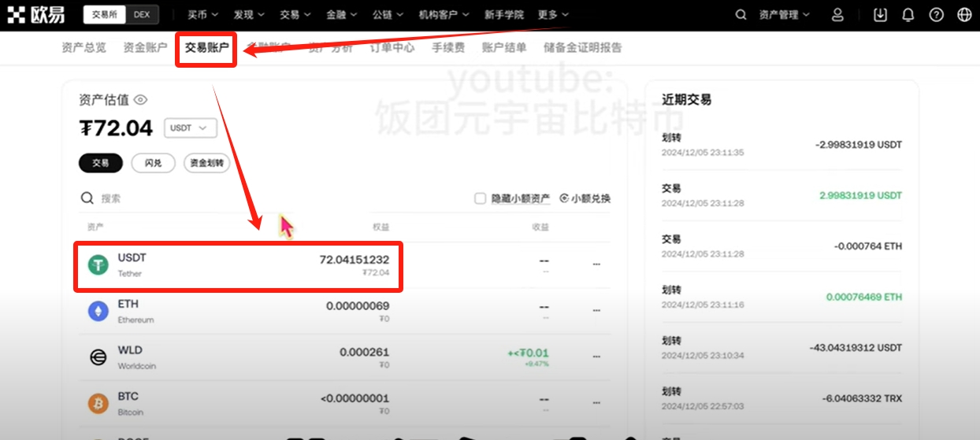Go to the 手续费 tab
Image resolution: width=980 pixels, height=440 pixels.
pos(448,47)
